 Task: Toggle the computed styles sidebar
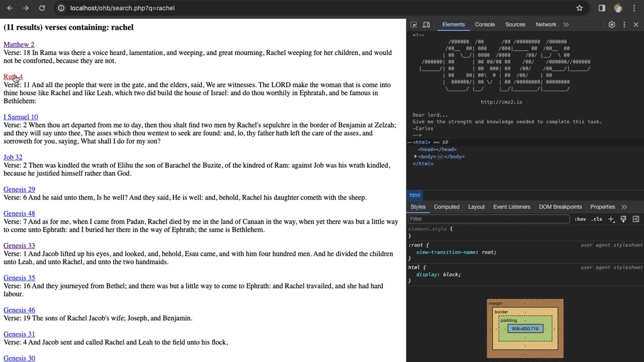(636, 219)
